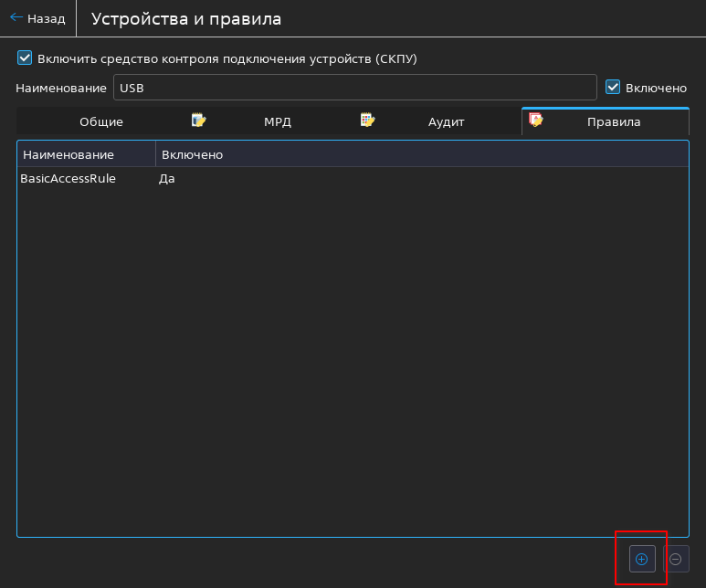The height and width of the screenshot is (588, 706).
Task: Select the Правила tab label
Action: pos(613,121)
